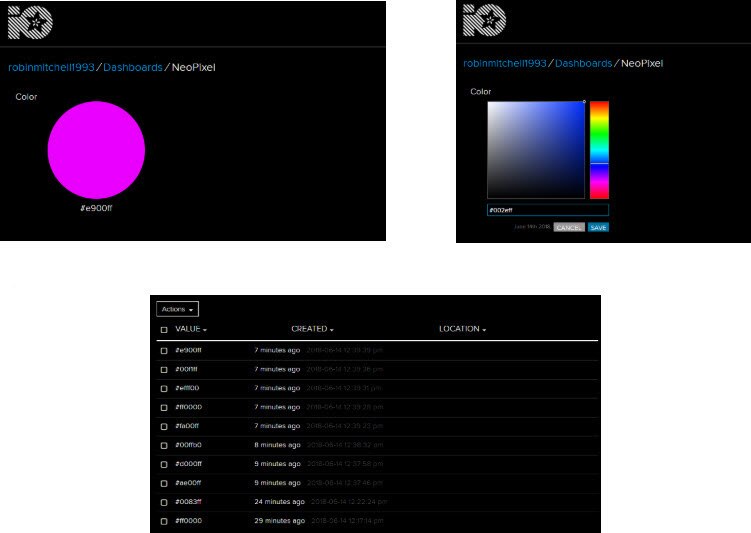Select the checkbox next to #efff00
The image size is (751, 533).
(164, 388)
